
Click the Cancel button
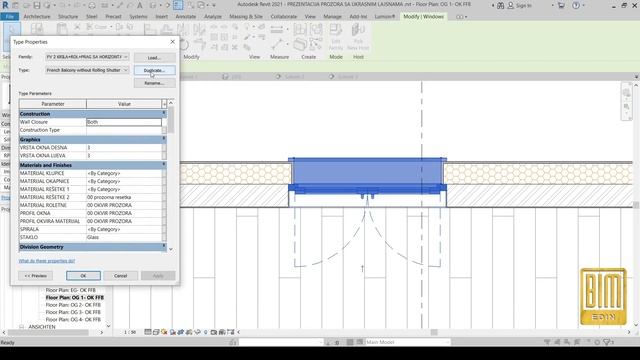coord(120,276)
